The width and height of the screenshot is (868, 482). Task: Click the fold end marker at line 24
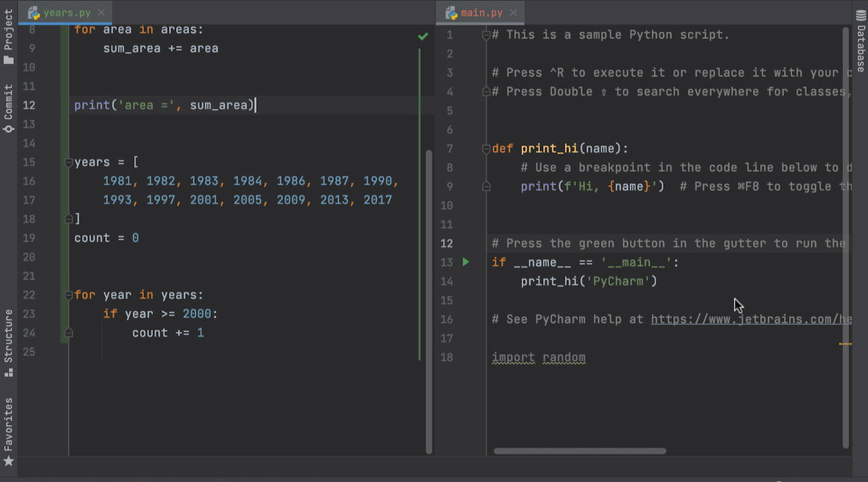click(x=68, y=333)
